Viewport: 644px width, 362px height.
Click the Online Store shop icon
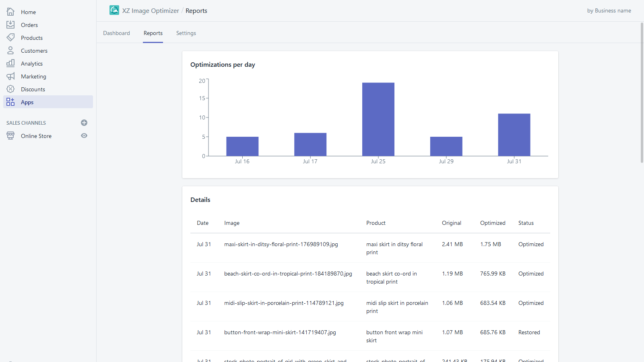tap(10, 136)
